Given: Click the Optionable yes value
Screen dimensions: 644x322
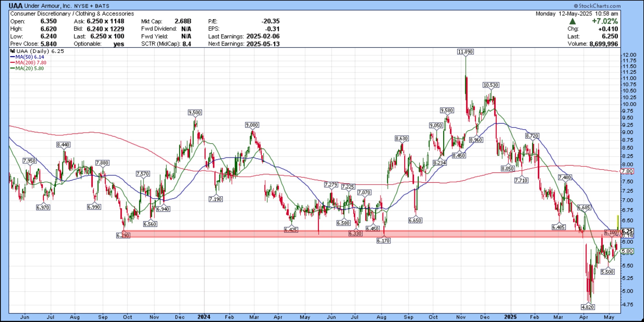Looking at the screenshot, I should [119, 44].
